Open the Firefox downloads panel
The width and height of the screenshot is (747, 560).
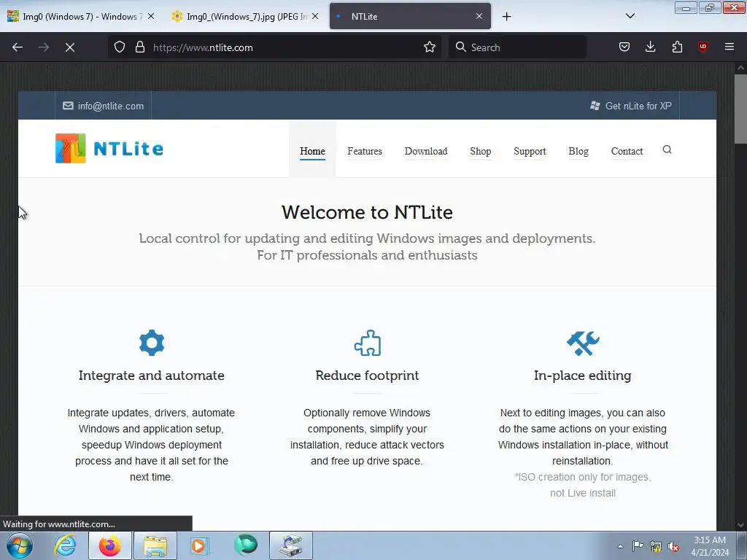point(650,47)
